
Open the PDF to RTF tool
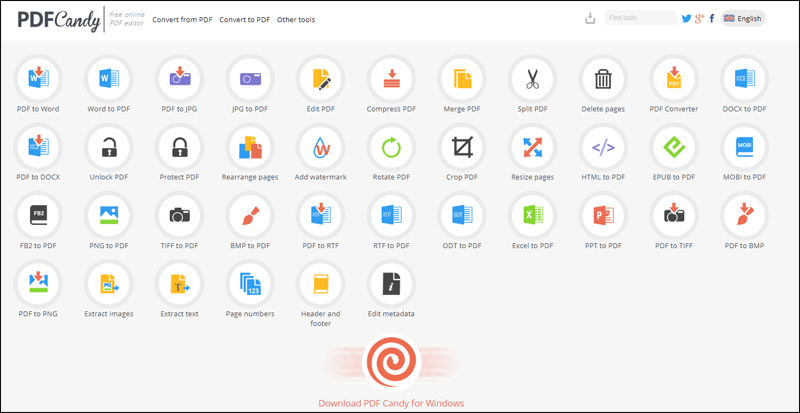point(320,215)
